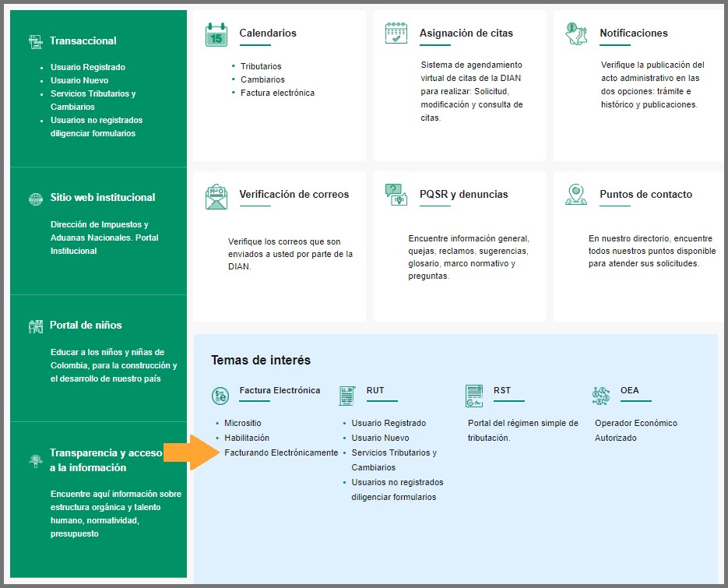Viewport: 728px width, 588px height.
Task: Click the Asignación de citas icon
Action: (396, 33)
